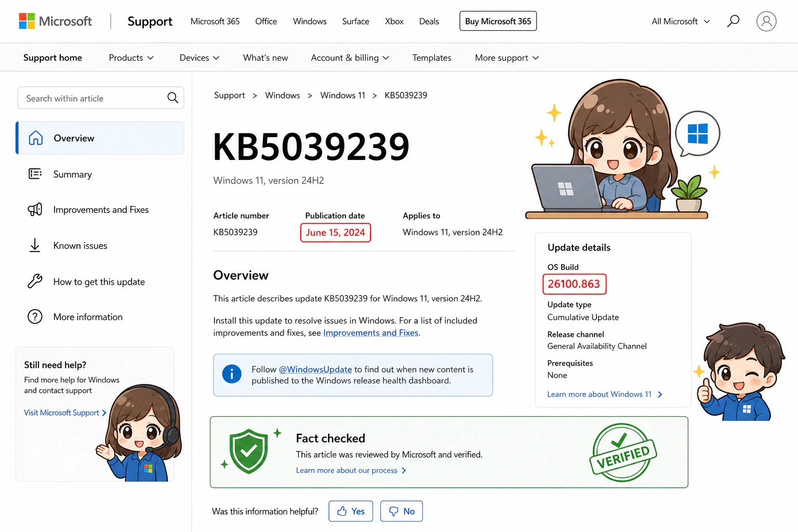Focus the Search within article field
The image size is (798, 532).
(101, 98)
